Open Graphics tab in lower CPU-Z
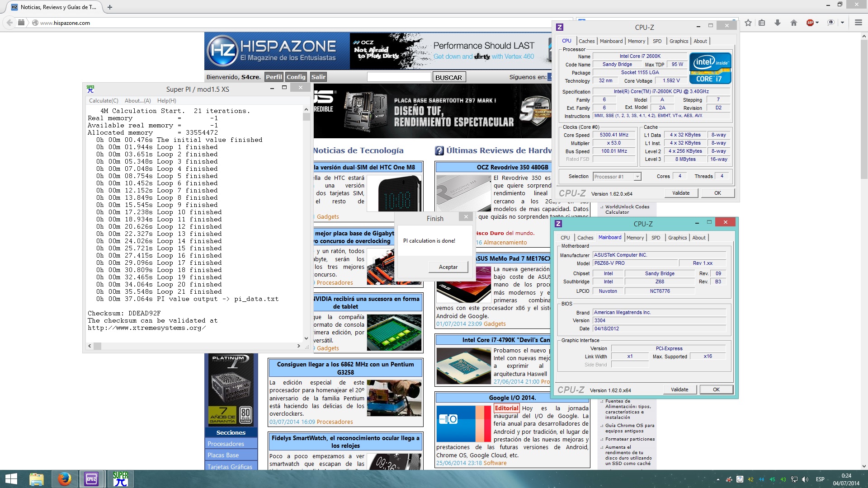The width and height of the screenshot is (868, 488). [677, 238]
